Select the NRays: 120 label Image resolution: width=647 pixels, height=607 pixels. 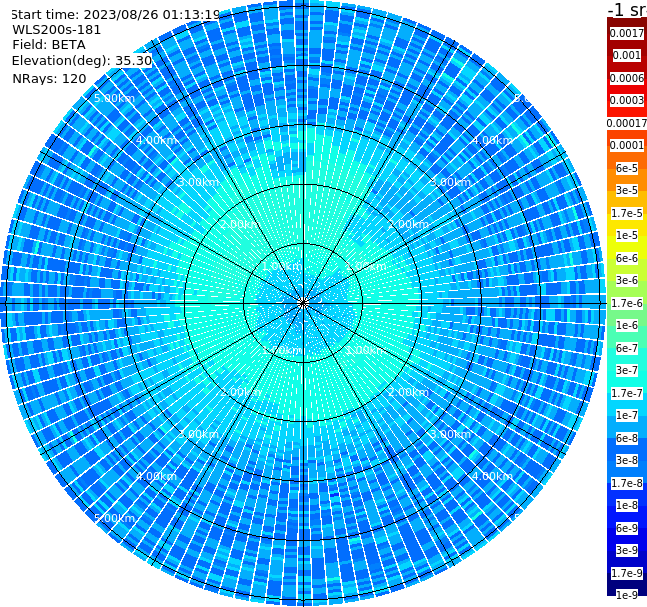(x=50, y=78)
